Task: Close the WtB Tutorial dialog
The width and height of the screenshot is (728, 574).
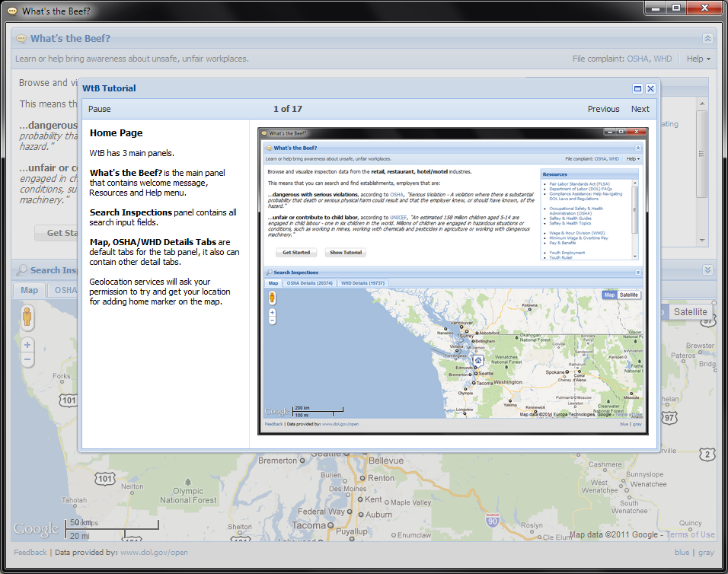Action: point(650,88)
